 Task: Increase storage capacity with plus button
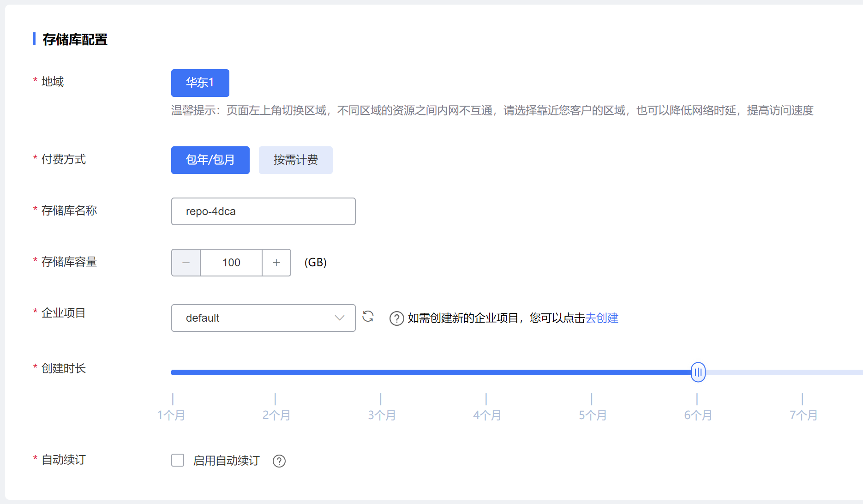pyautogui.click(x=276, y=263)
